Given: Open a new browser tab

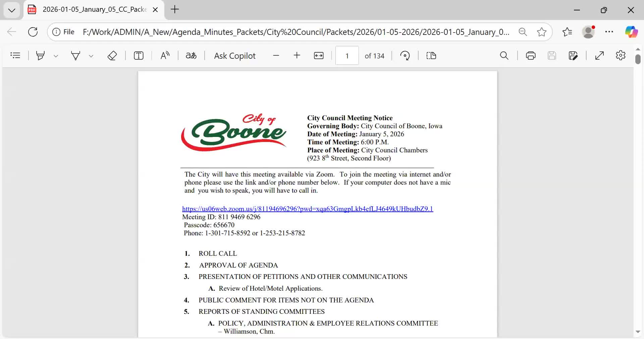Looking at the screenshot, I should 175,9.
